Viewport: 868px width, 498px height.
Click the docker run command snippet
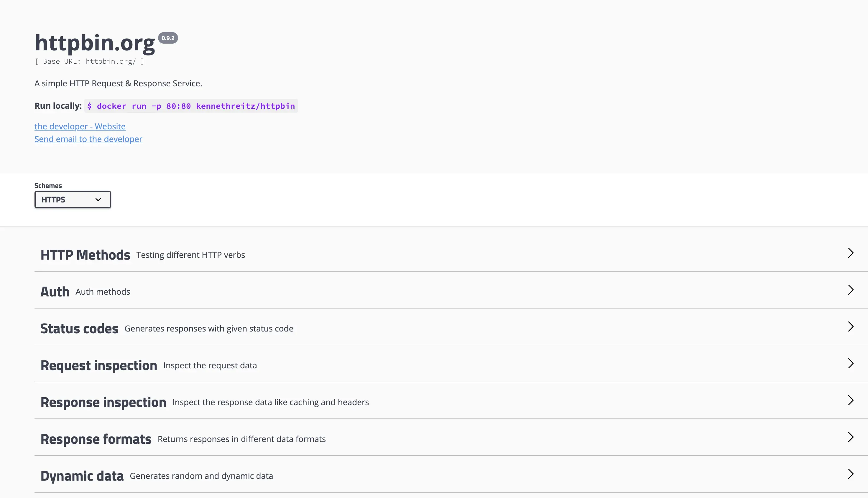[x=191, y=106]
